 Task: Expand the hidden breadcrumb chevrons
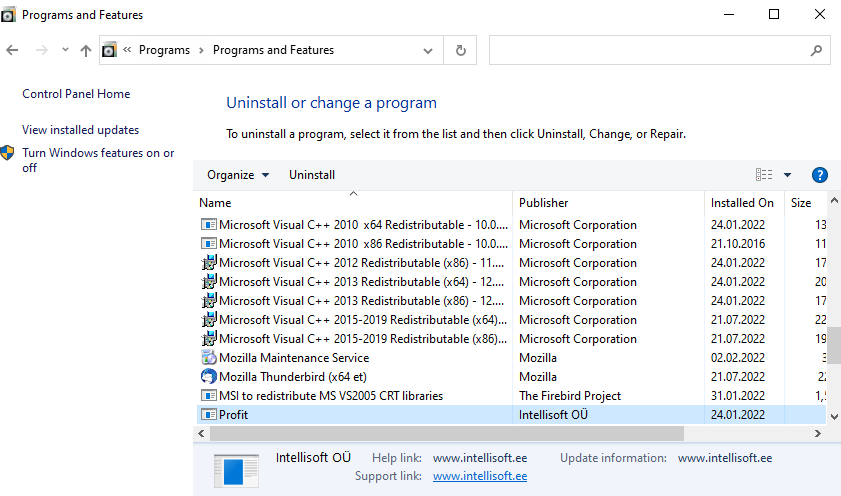(x=127, y=50)
